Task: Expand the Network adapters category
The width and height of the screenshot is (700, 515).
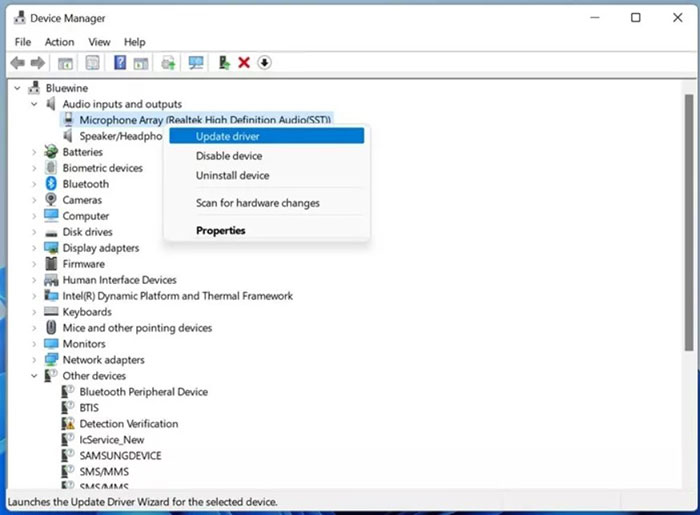Action: [x=35, y=360]
